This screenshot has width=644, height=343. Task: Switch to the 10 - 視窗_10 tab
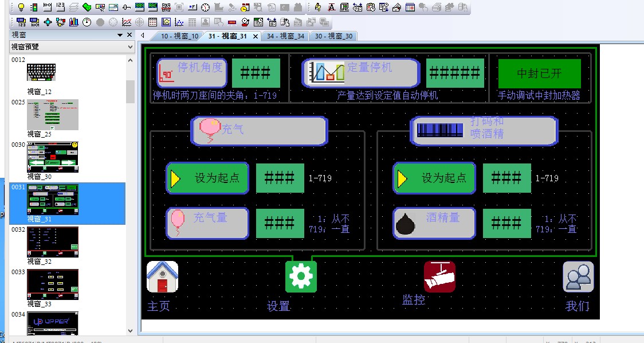pyautogui.click(x=179, y=36)
